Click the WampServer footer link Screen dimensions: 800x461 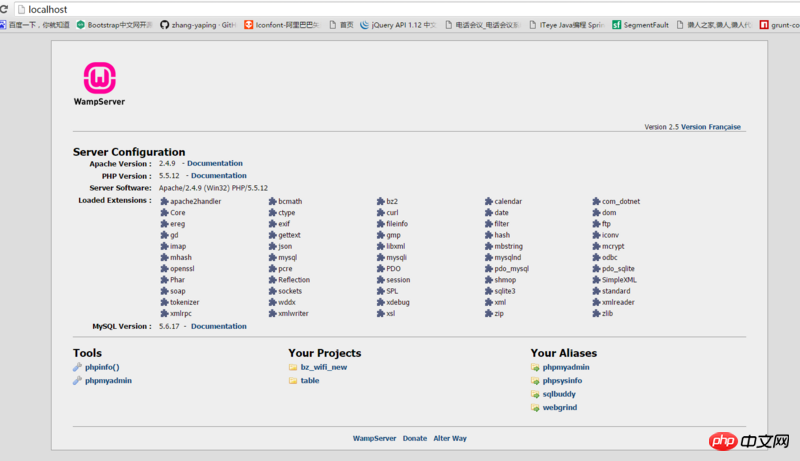click(x=374, y=439)
